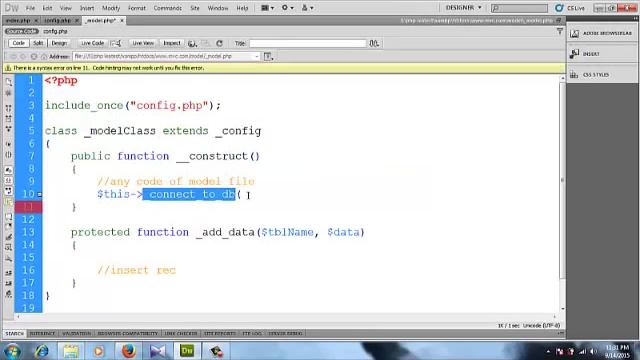The width and height of the screenshot is (640, 360).
Task: Open the DESIGNER workspace switcher
Action: pyautogui.click(x=463, y=8)
